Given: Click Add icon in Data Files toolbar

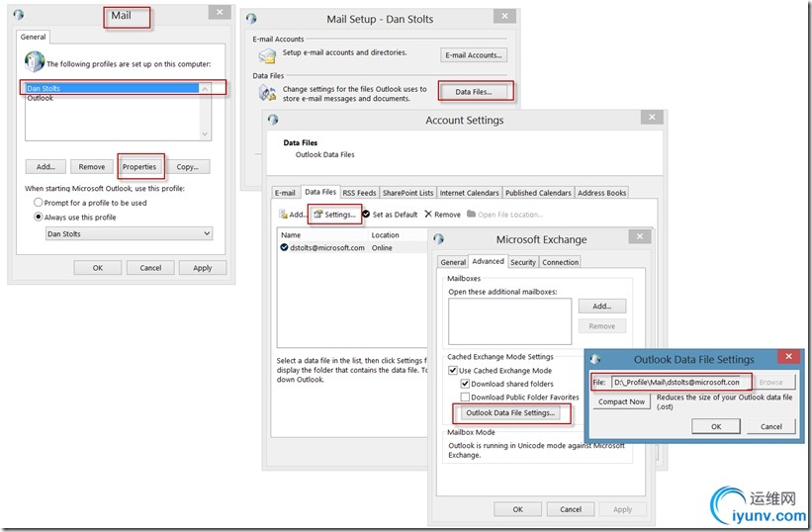Looking at the screenshot, I should pos(283,215).
